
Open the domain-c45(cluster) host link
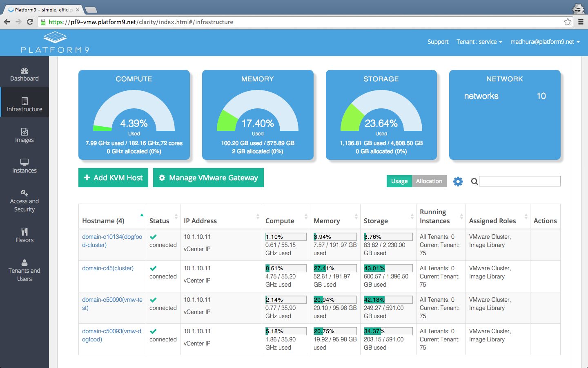pyautogui.click(x=108, y=268)
